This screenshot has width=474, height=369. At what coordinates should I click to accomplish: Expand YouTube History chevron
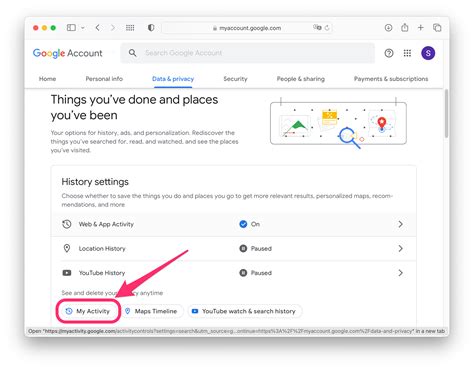pos(400,273)
